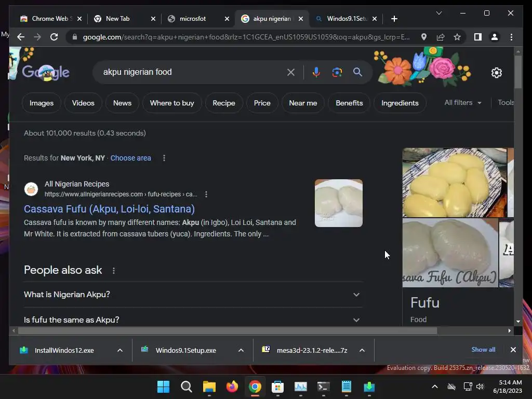Clear the search box text
The image size is (532, 399).
point(291,72)
